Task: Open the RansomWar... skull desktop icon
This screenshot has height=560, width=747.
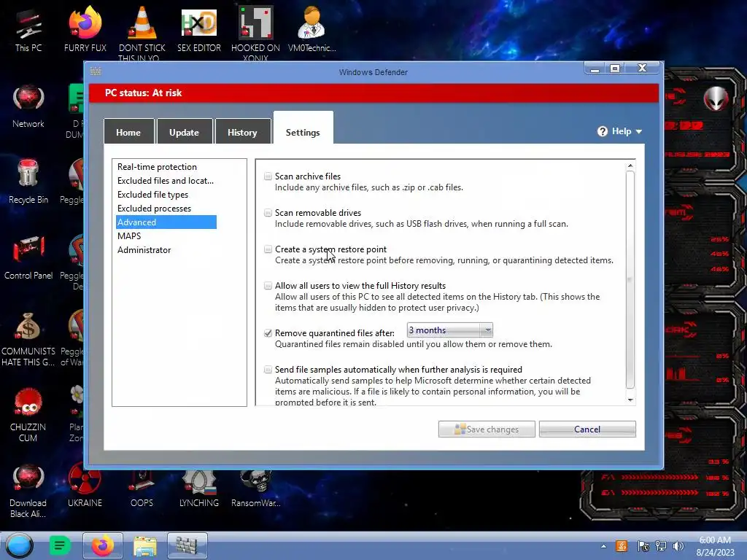Action: point(256,488)
